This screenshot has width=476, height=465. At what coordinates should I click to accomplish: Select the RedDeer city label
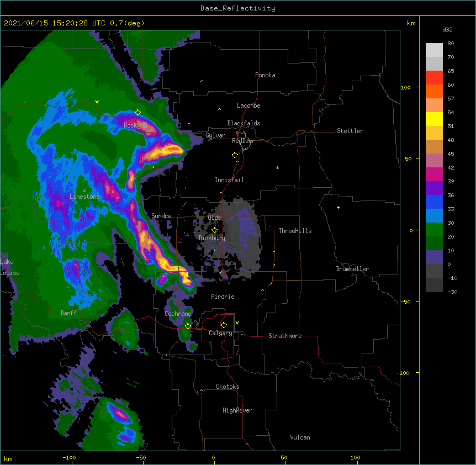click(243, 141)
